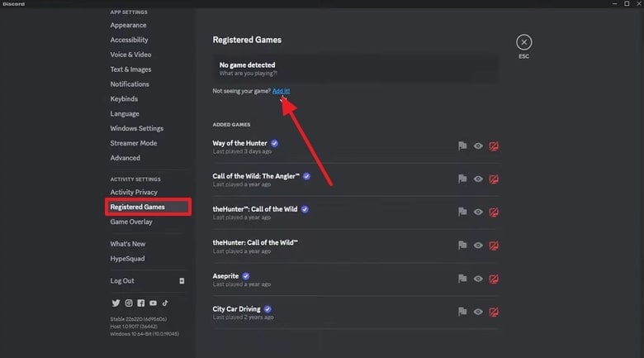Viewport: 644px width, 358px height.
Task: Toggle eye icon on unverified theHunter: Call of the Wild
Action: click(478, 246)
